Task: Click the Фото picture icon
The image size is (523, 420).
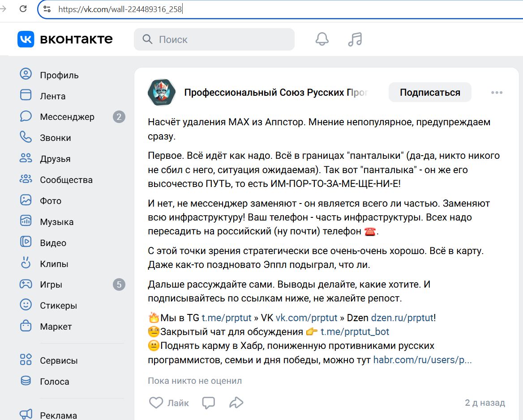Action: (26, 200)
